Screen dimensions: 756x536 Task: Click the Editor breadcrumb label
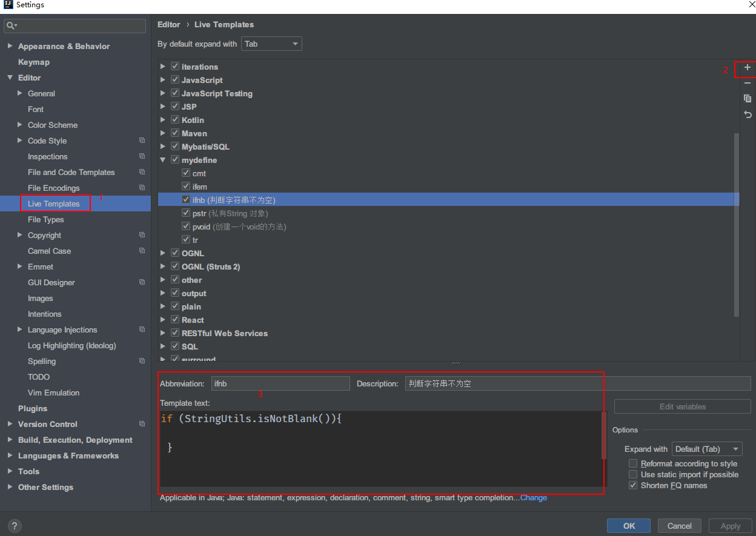click(169, 24)
